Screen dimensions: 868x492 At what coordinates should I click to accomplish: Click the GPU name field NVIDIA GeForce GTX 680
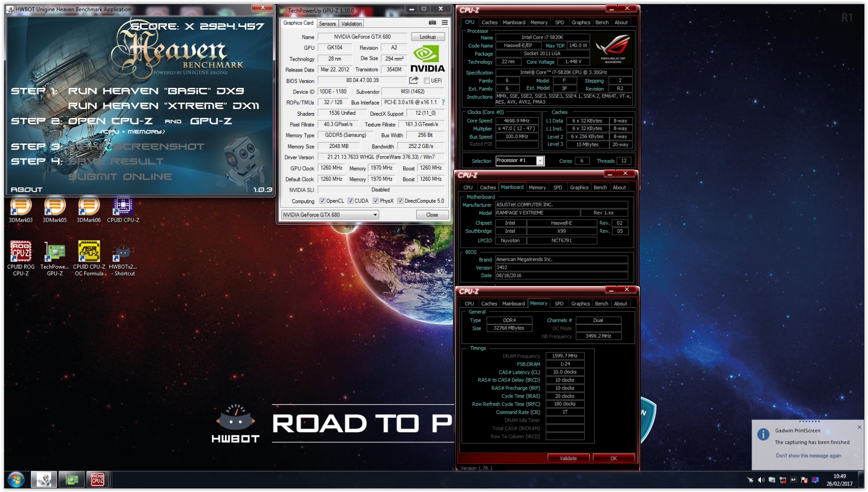(362, 37)
